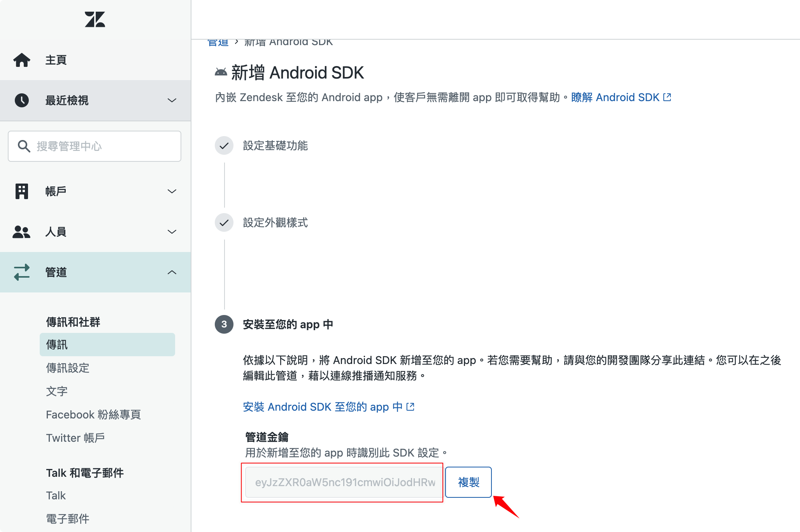Click the Zendesk logo icon
800x532 pixels.
pyautogui.click(x=95, y=19)
